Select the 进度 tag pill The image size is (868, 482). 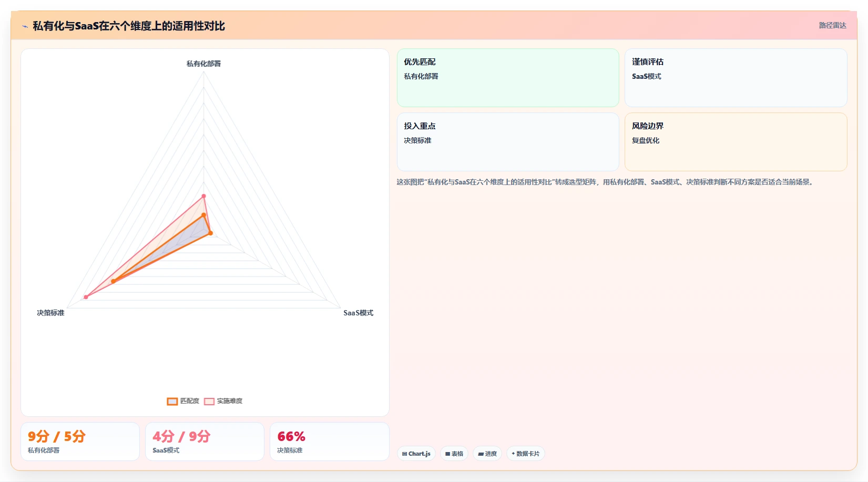click(487, 454)
